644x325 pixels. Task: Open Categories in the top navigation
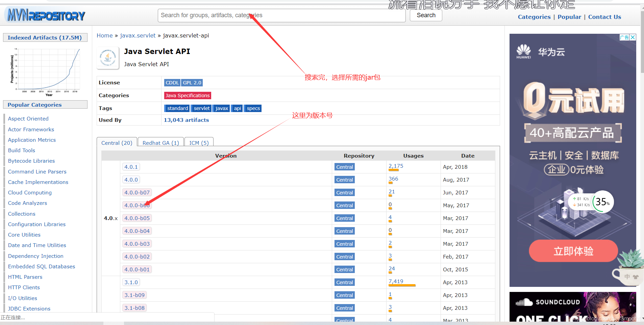pyautogui.click(x=534, y=17)
